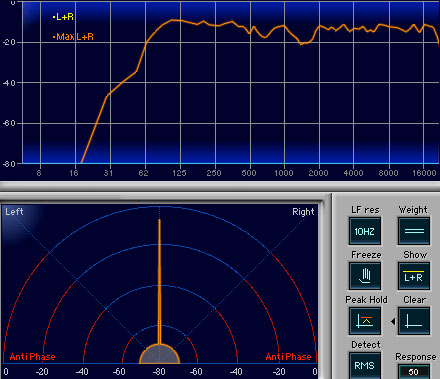The image size is (440, 379).
Task: Clear the peak display with Clear button
Action: pyautogui.click(x=414, y=321)
